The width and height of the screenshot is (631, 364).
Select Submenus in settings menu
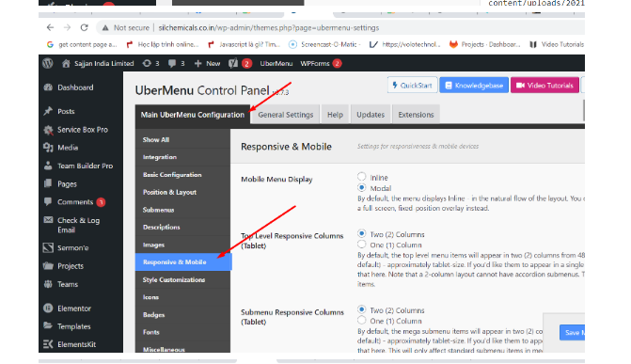pyautogui.click(x=182, y=210)
